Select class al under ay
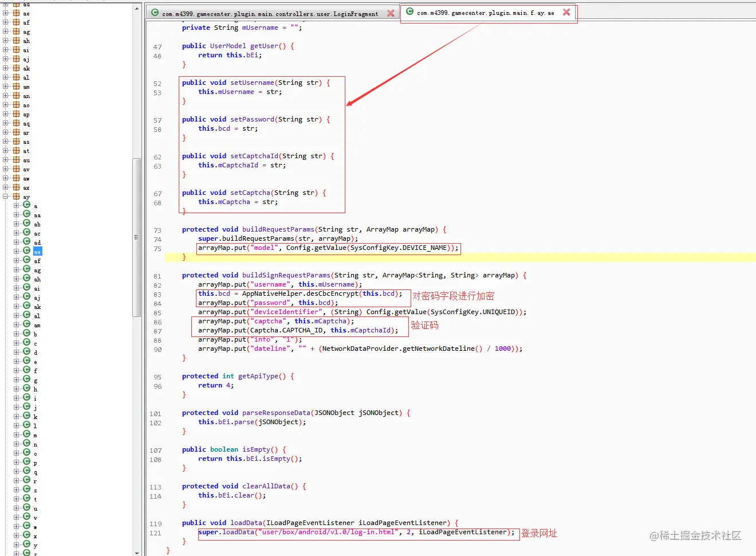 click(37, 316)
